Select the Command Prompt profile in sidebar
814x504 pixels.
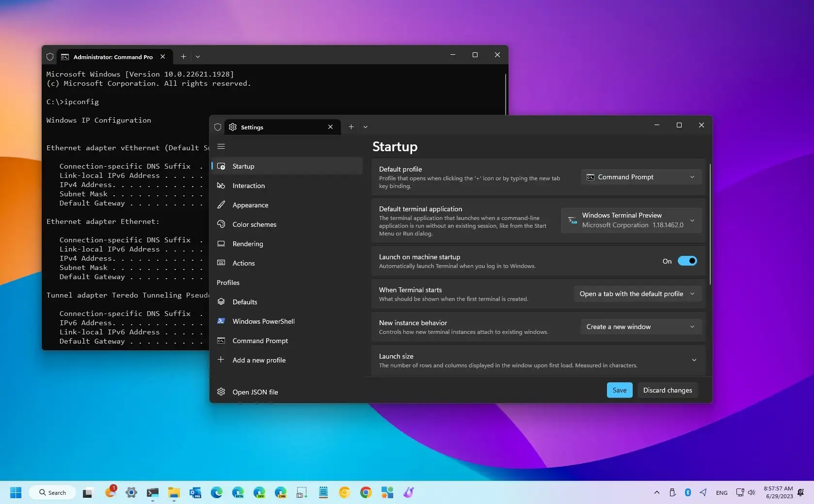[x=287, y=341]
